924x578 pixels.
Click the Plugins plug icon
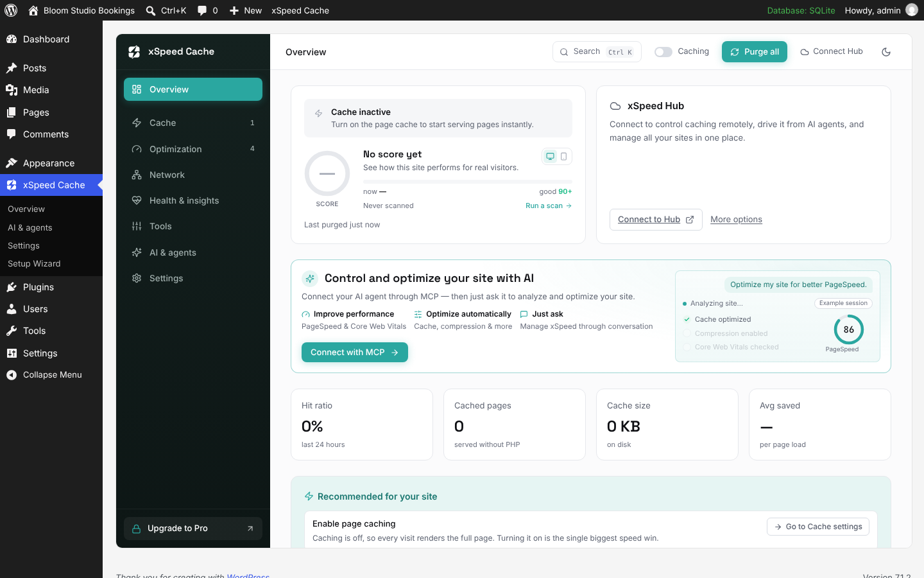point(12,287)
